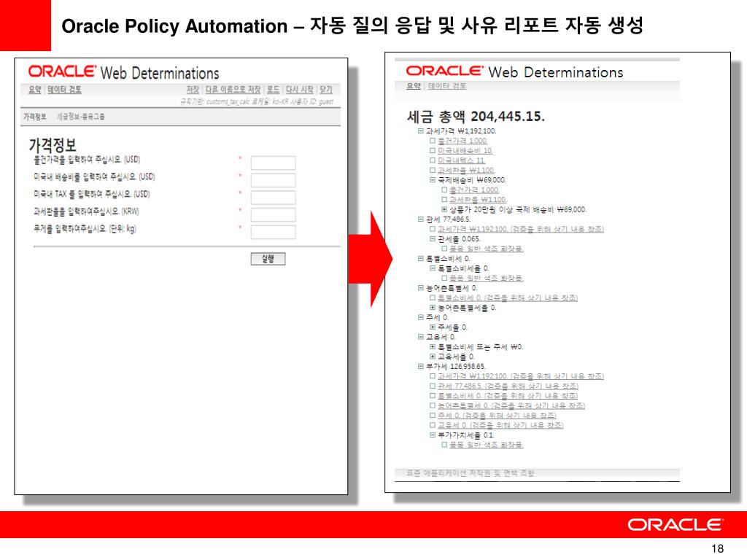Open 물건가격 1,000 link under 국제배송비
This screenshot has width=747, height=560.
click(x=474, y=190)
